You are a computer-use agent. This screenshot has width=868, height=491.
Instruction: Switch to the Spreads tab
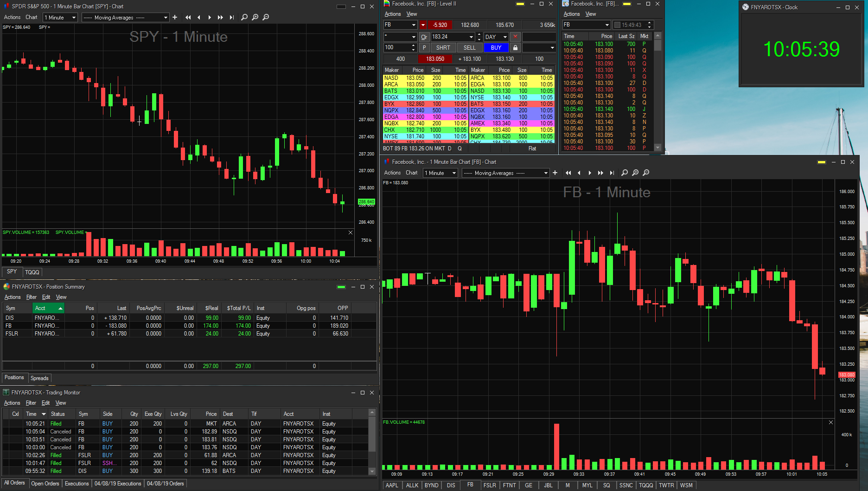(x=39, y=378)
